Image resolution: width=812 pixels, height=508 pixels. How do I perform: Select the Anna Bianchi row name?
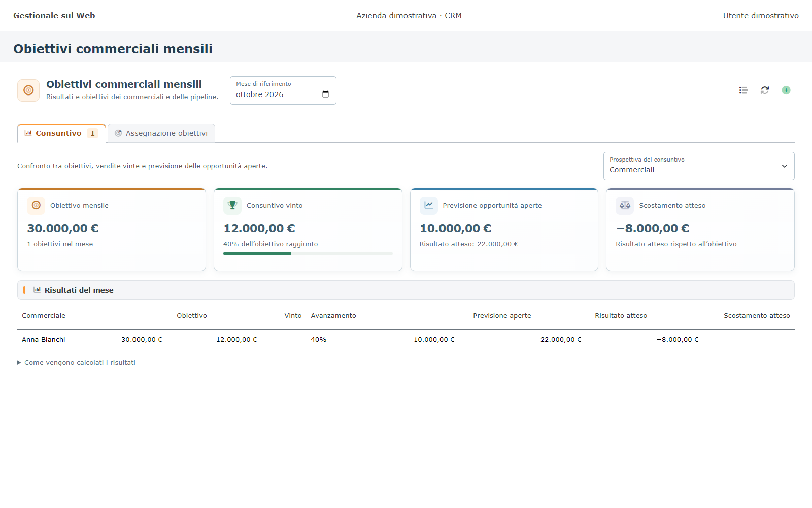pyautogui.click(x=44, y=340)
